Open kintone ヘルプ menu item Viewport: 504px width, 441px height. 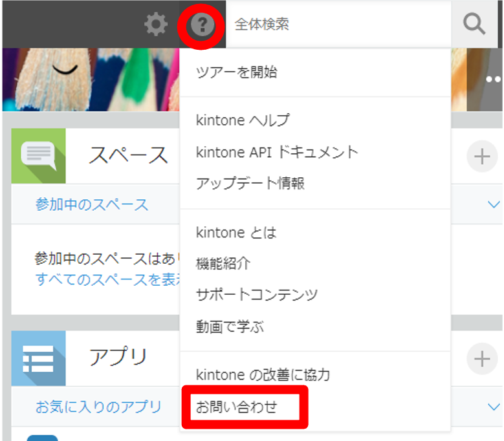(x=243, y=120)
